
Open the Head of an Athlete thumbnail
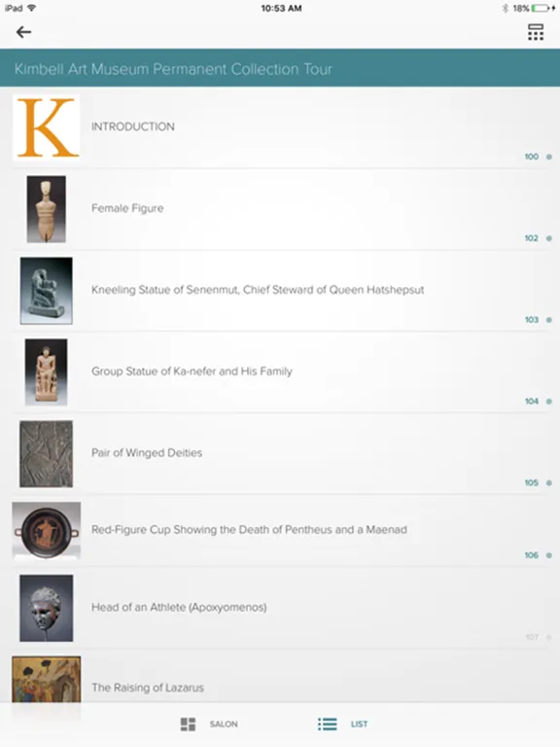coord(47,608)
